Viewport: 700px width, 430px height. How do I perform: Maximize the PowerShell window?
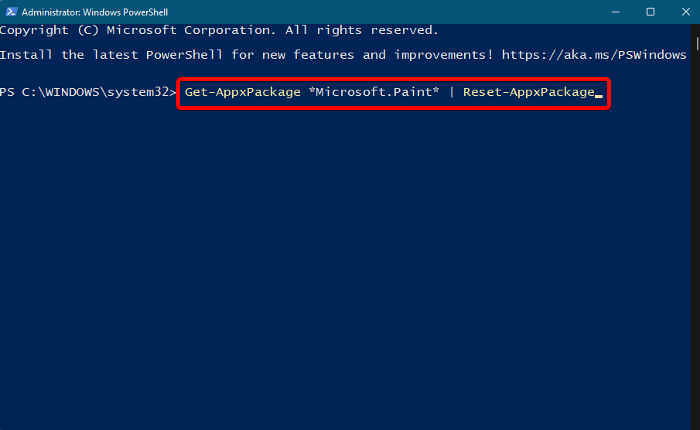point(650,11)
